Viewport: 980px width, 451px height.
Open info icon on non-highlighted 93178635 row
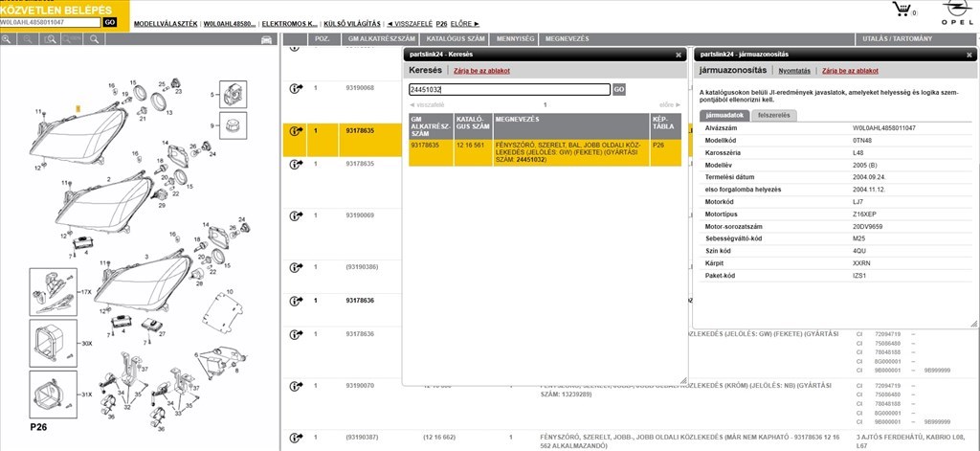(296, 165)
